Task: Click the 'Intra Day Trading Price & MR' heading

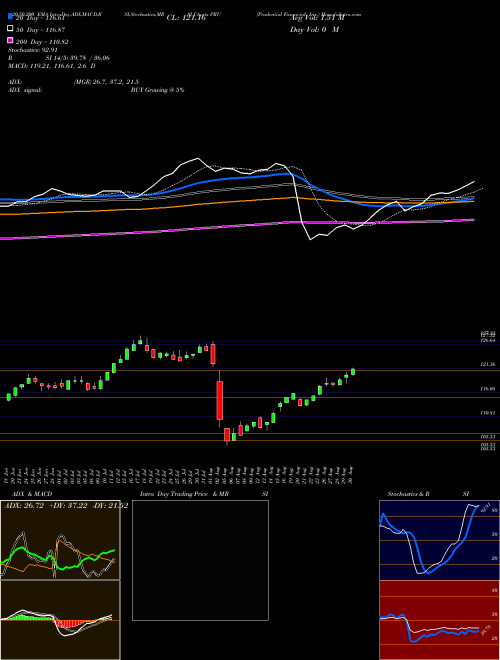Action: (x=184, y=494)
